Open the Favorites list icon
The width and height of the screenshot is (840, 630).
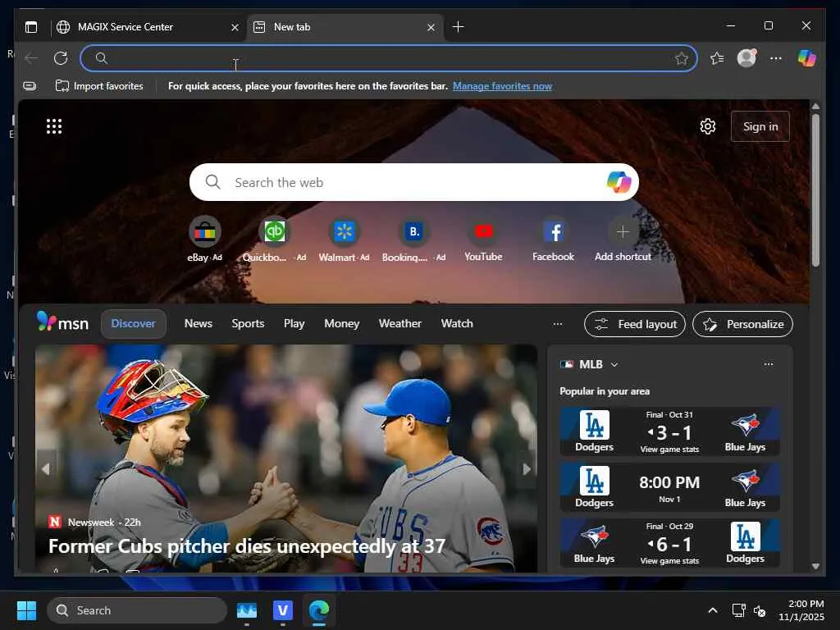pyautogui.click(x=717, y=58)
